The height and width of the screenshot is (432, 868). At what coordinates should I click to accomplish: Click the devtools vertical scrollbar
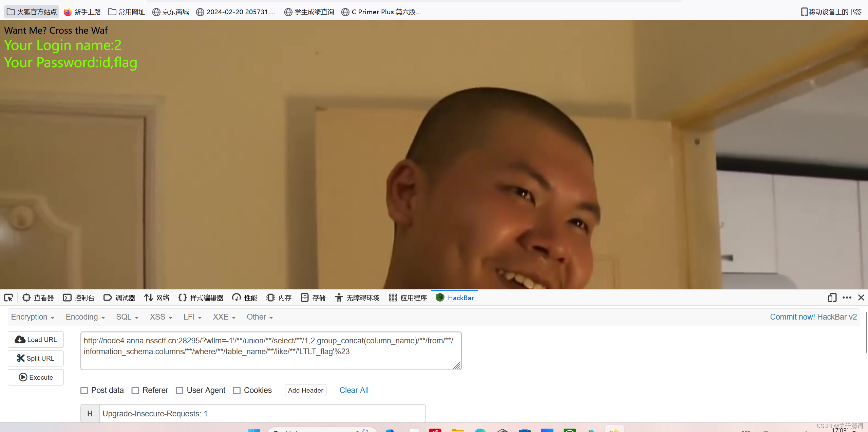click(x=866, y=333)
